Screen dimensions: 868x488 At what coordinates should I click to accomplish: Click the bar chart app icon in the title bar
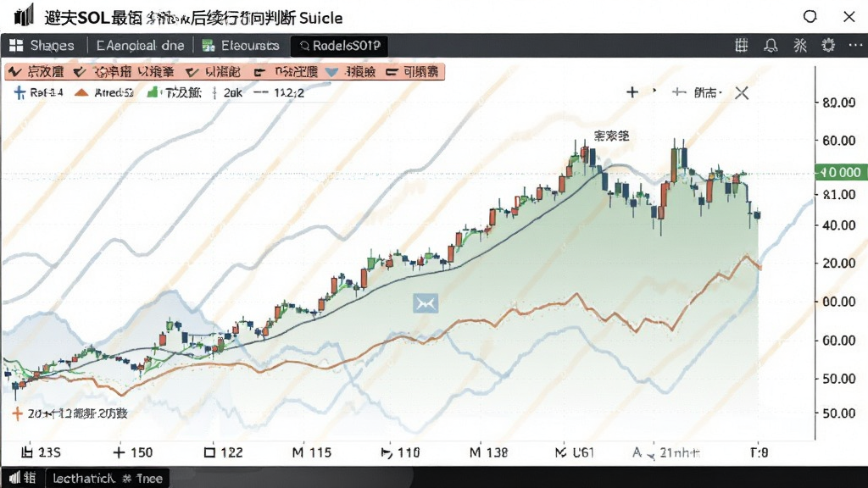pos(23,15)
